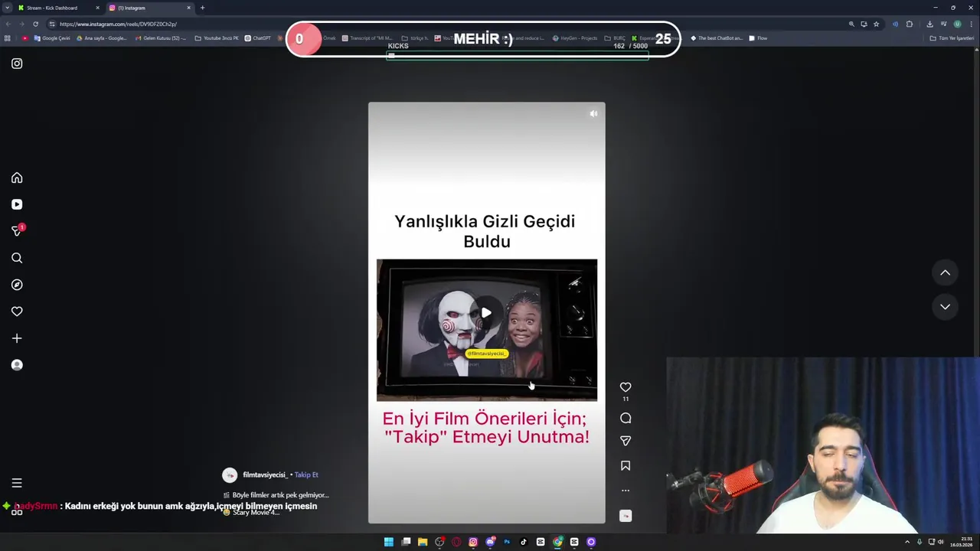Open the BURÇ bookmark folder

615,38
